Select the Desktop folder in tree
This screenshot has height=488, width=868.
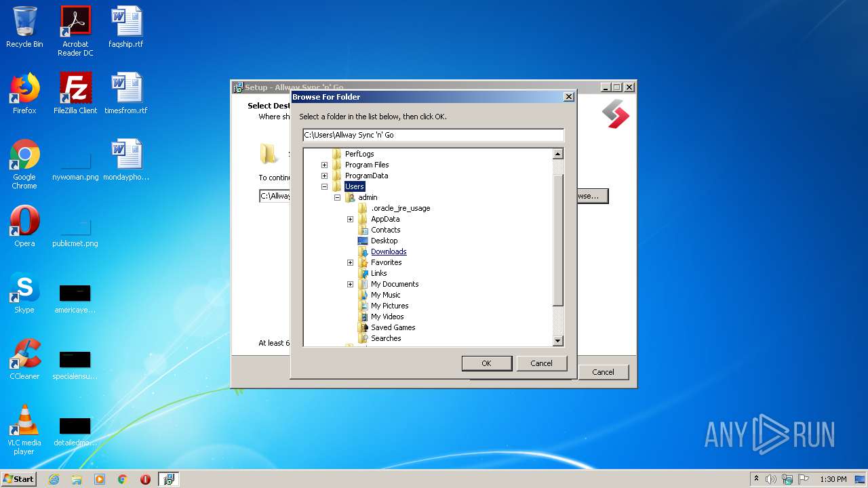pyautogui.click(x=384, y=241)
